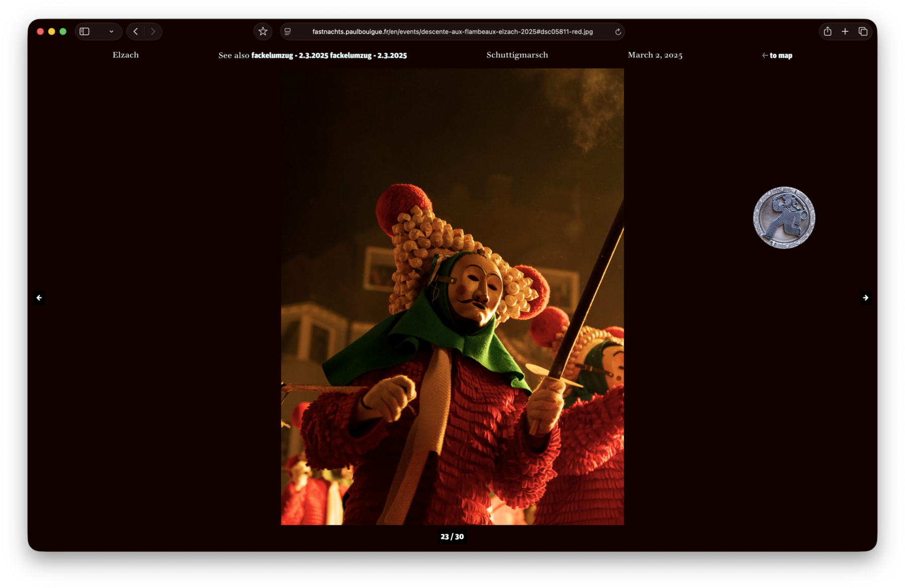Image resolution: width=905 pixels, height=588 pixels.
Task: Bookmark this page with the star icon
Action: coord(263,32)
